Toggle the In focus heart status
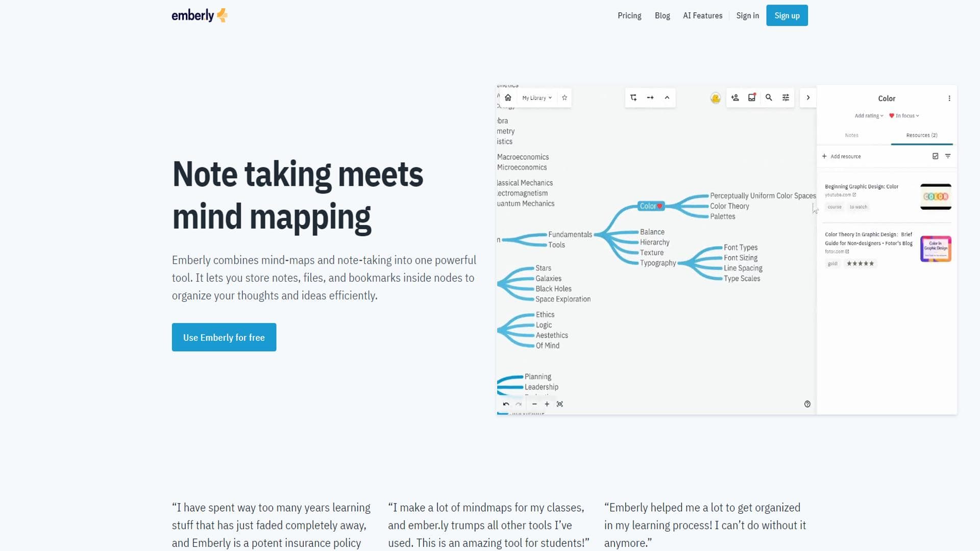Image resolution: width=980 pixels, height=551 pixels. coord(904,116)
